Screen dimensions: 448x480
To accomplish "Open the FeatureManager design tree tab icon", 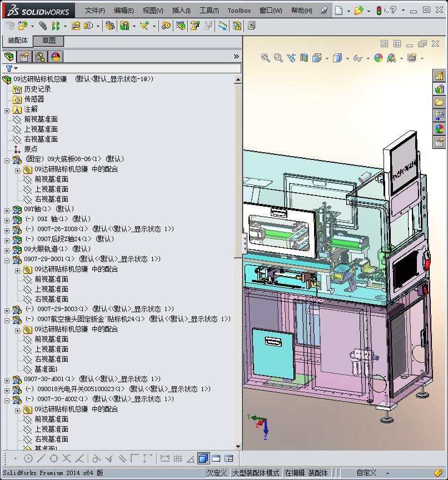I will click(x=9, y=56).
